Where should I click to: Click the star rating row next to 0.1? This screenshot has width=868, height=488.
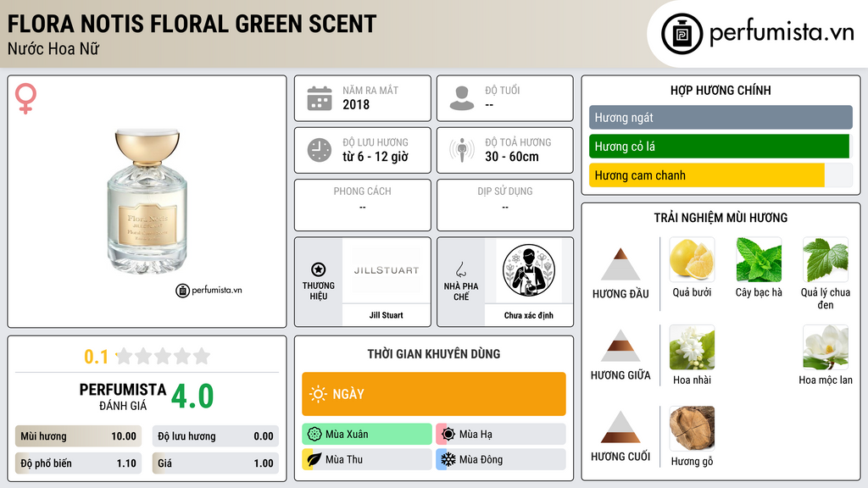(x=163, y=356)
